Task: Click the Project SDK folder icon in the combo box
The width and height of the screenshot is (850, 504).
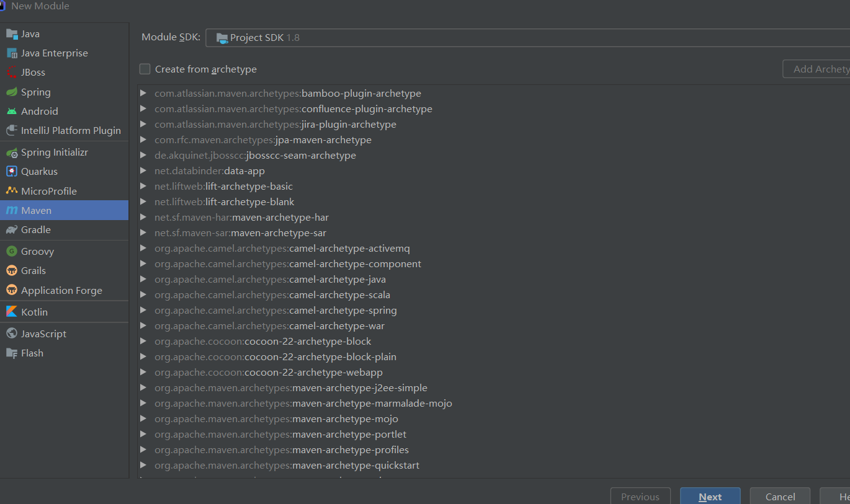Action: click(221, 38)
